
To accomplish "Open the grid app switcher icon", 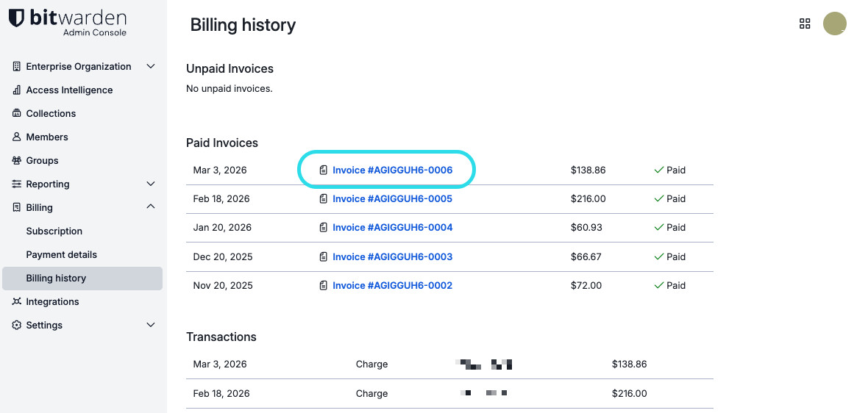I will (x=805, y=24).
